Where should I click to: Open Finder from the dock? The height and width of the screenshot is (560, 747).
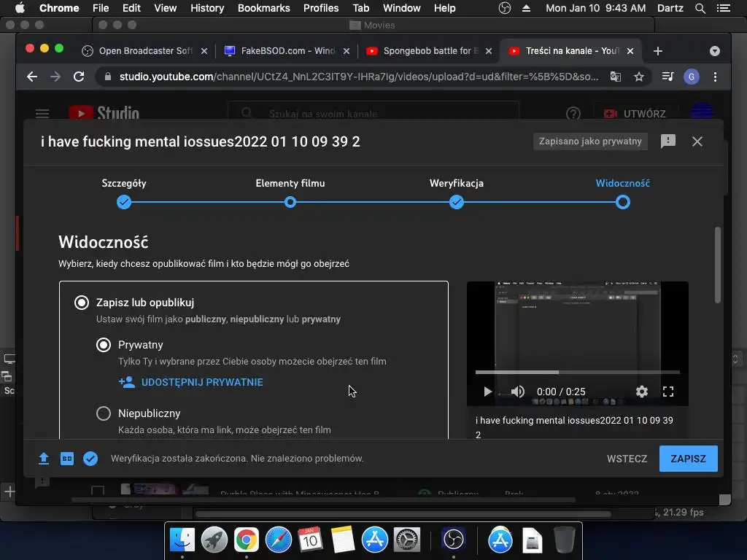182,540
